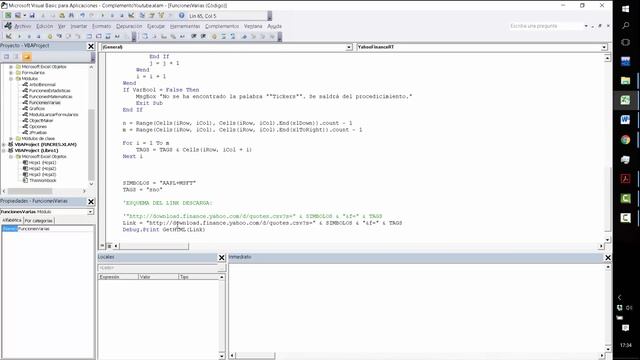This screenshot has height=360, width=640.
Task: Click the Reset (stop) icon in the standard toolbar
Action: [x=122, y=16]
